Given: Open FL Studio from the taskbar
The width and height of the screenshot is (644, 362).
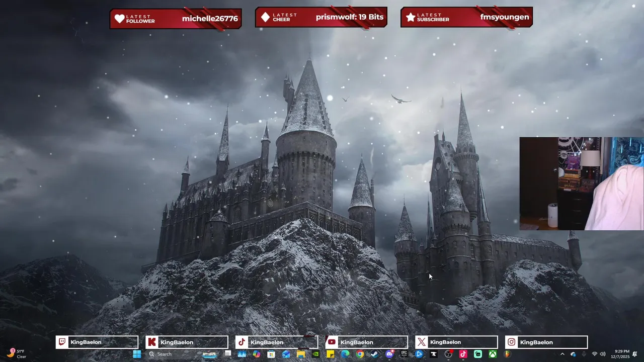Looking at the screenshot, I should pos(507,354).
